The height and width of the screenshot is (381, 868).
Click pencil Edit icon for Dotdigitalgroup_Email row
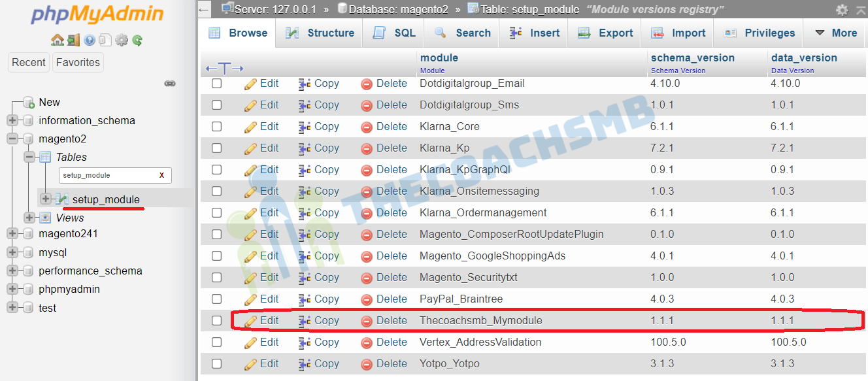[x=251, y=84]
